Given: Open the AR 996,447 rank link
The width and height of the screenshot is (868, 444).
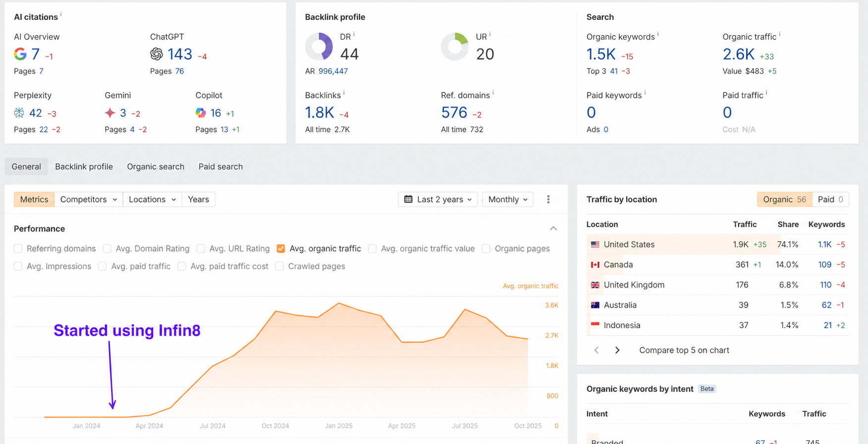Looking at the screenshot, I should click(x=333, y=71).
